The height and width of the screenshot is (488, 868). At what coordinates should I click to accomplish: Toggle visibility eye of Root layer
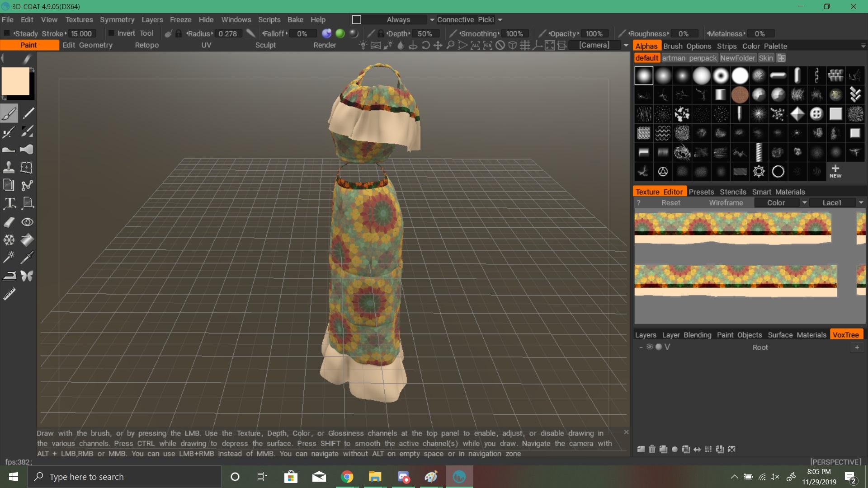click(650, 347)
